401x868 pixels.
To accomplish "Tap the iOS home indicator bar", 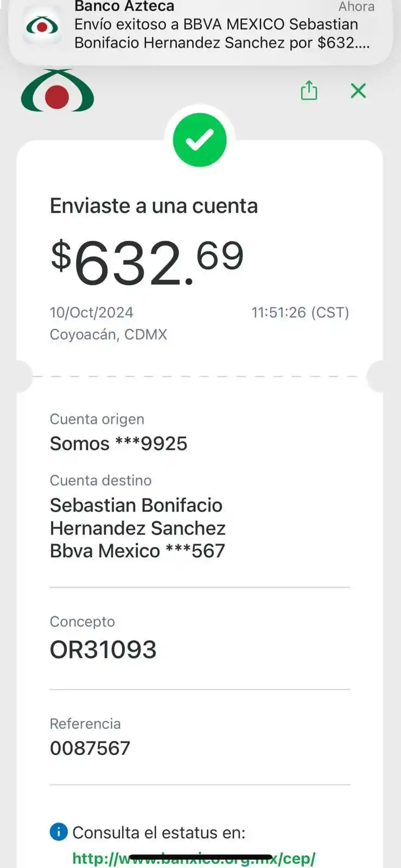I will coord(201,857).
